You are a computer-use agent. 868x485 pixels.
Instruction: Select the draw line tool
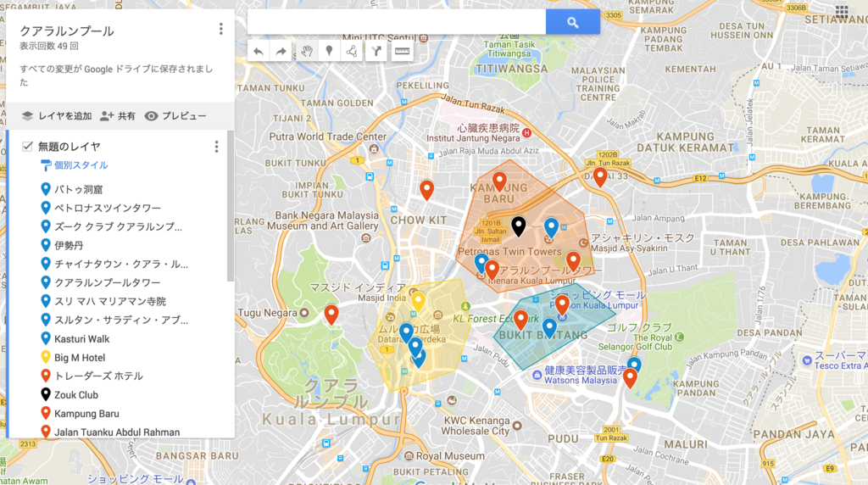[x=352, y=52]
